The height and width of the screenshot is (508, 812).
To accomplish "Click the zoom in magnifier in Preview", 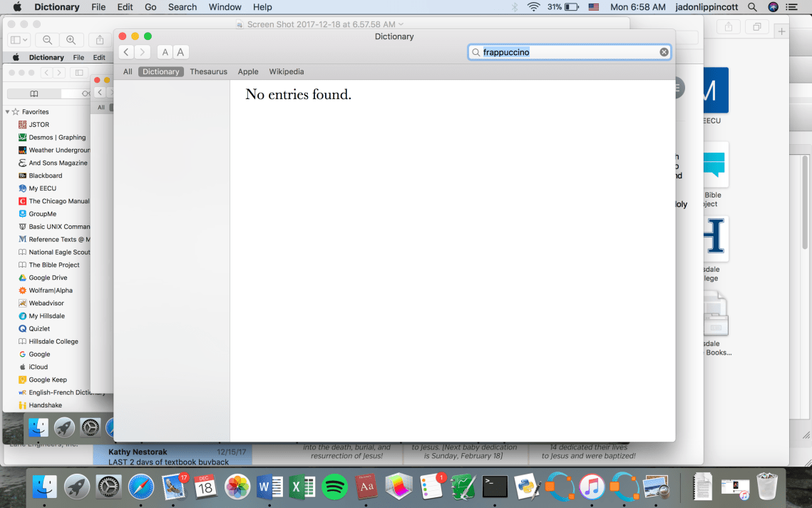I will point(71,40).
